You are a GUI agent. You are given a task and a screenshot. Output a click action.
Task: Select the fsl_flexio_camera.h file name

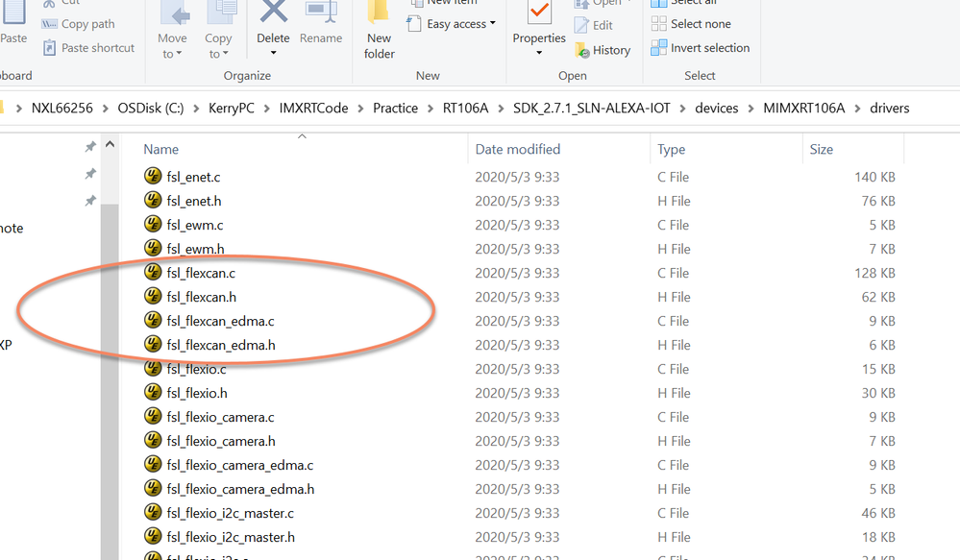pyautogui.click(x=221, y=441)
